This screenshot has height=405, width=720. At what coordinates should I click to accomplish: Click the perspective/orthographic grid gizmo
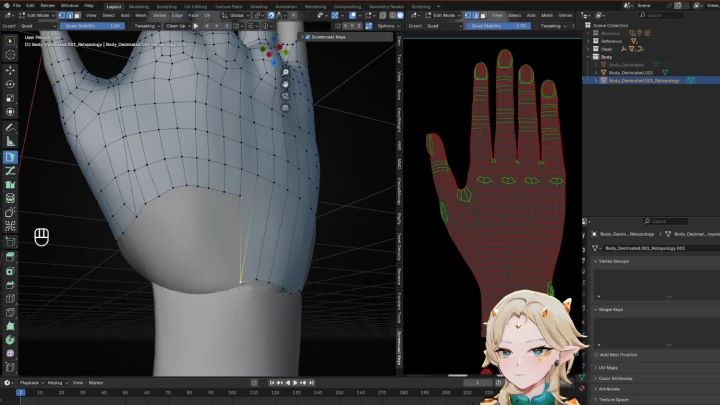(x=285, y=107)
